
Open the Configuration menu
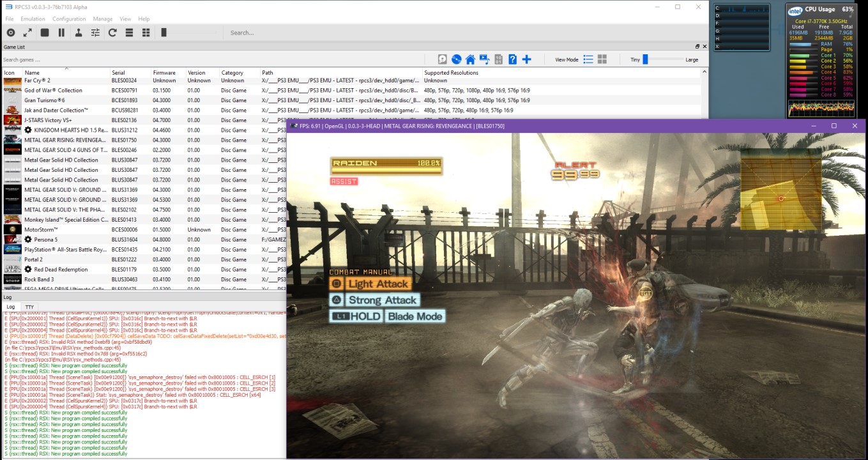pos(69,19)
